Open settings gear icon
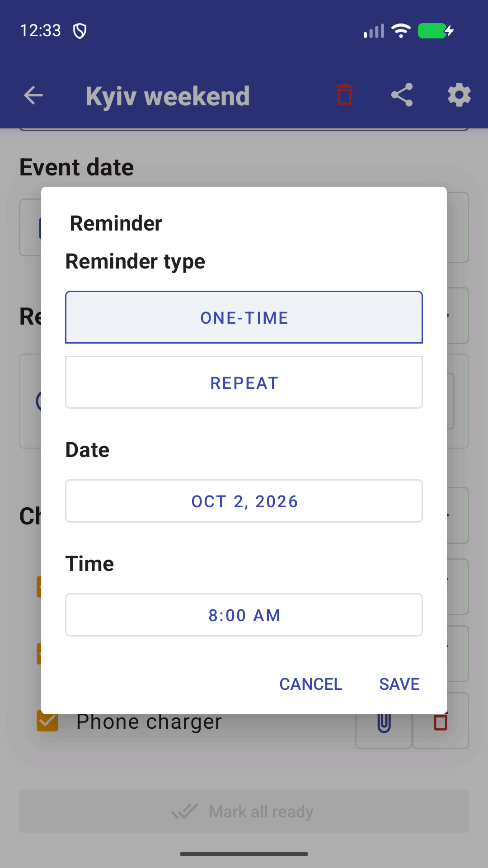Image resolution: width=488 pixels, height=868 pixels. pyautogui.click(x=459, y=95)
